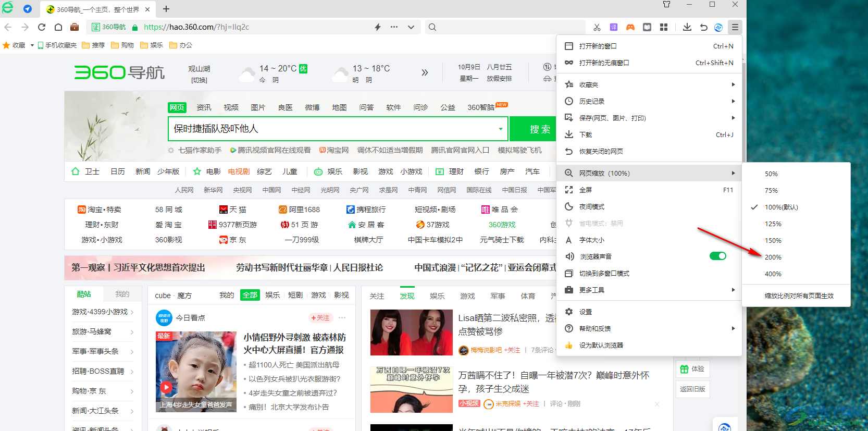The height and width of the screenshot is (431, 868).
Task: Click 切换到多窗口模式 menu item
Action: click(649, 273)
